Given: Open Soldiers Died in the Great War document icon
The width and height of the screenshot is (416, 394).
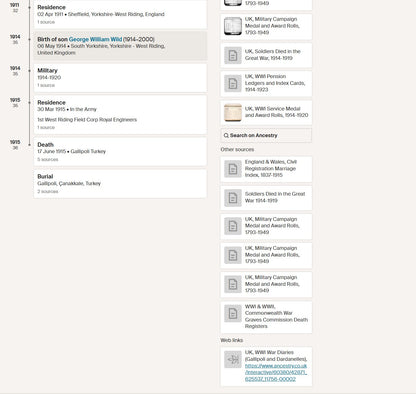Looking at the screenshot, I should [233, 55].
